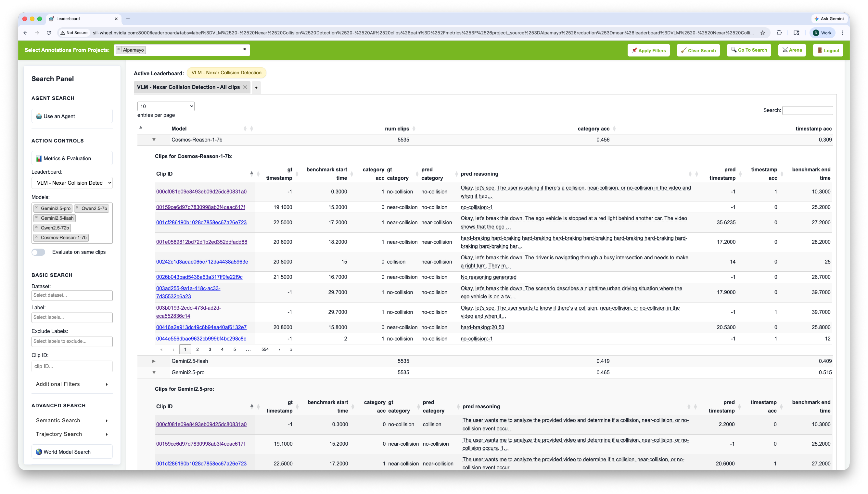Open Go To Search
The height and width of the screenshot is (494, 868).
[x=749, y=50]
